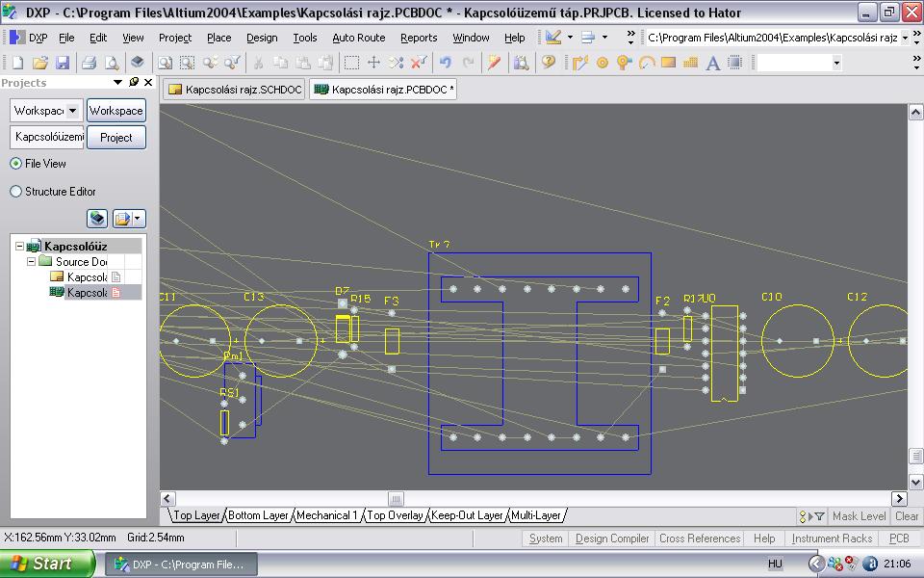Image resolution: width=924 pixels, height=578 pixels.
Task: Click the layer stack devices icon
Action: point(138,62)
